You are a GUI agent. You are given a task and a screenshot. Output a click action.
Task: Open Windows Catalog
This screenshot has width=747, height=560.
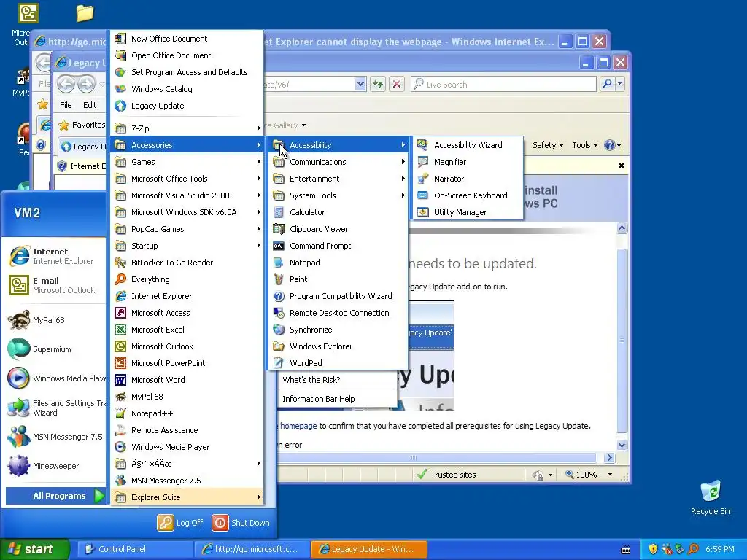click(187, 88)
